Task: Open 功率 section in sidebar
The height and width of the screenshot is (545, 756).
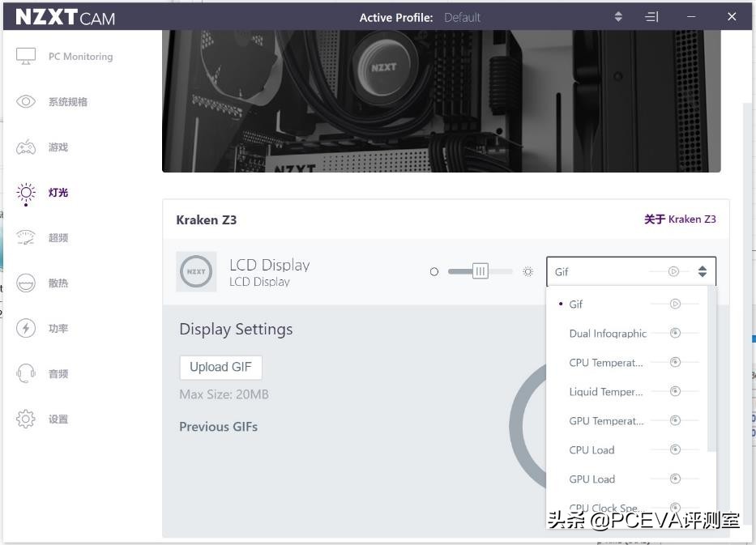Action: [58, 328]
